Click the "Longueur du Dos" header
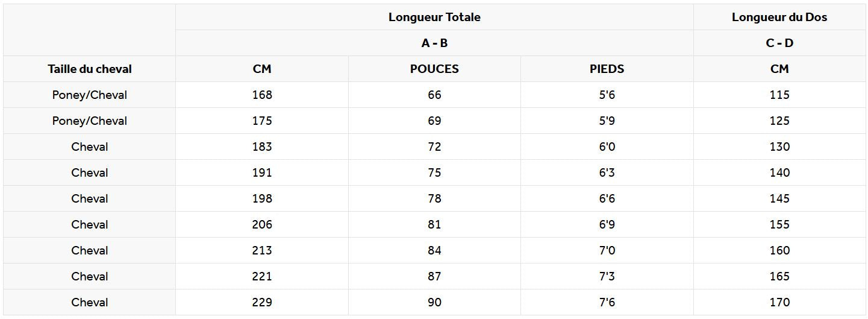The image size is (868, 319). coord(779,17)
